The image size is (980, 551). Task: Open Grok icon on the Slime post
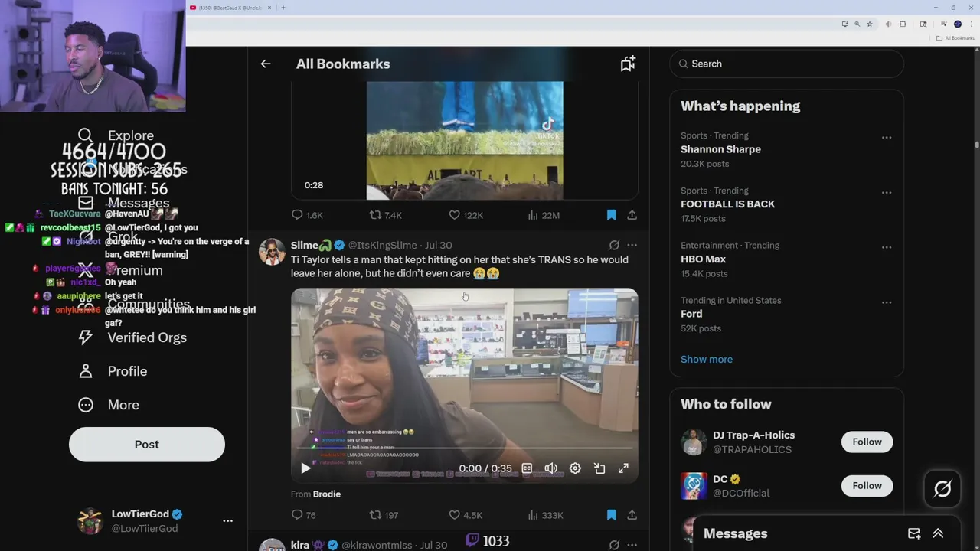(x=614, y=246)
